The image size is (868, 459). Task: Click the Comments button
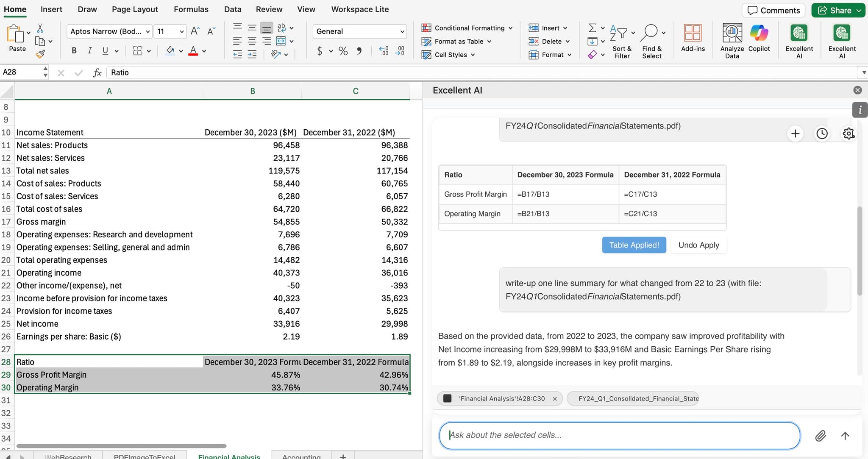pyautogui.click(x=773, y=10)
